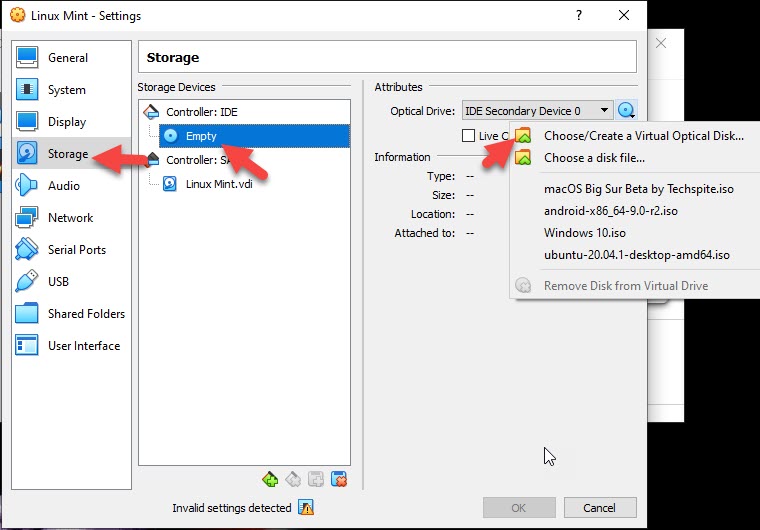Click Choose a disk file option
This screenshot has width=760, height=530.
pyautogui.click(x=594, y=158)
